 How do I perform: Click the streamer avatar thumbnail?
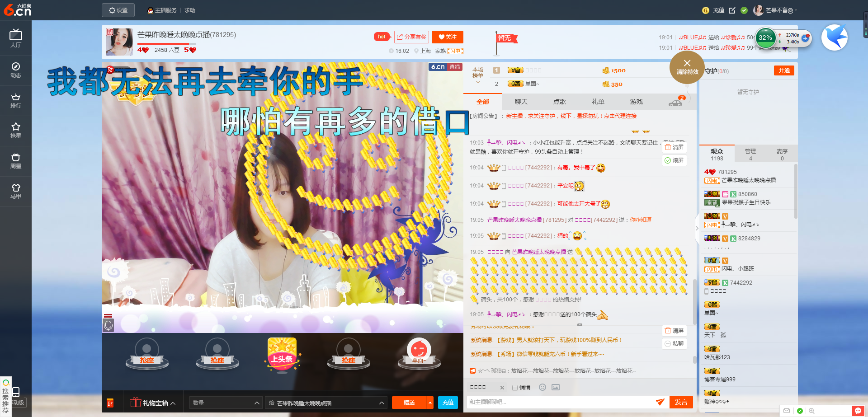[x=119, y=42]
